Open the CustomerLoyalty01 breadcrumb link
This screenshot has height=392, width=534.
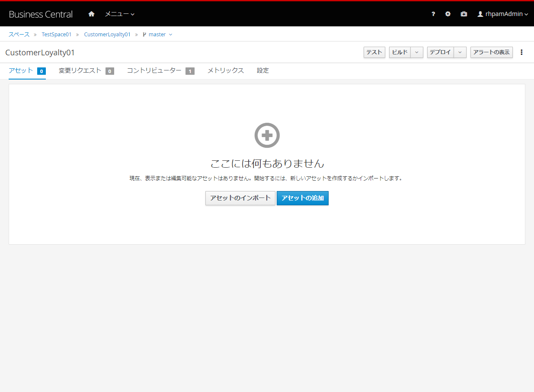[x=107, y=34]
